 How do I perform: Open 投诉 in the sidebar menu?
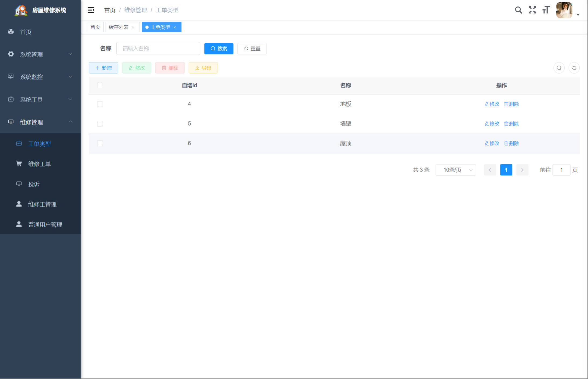point(34,184)
